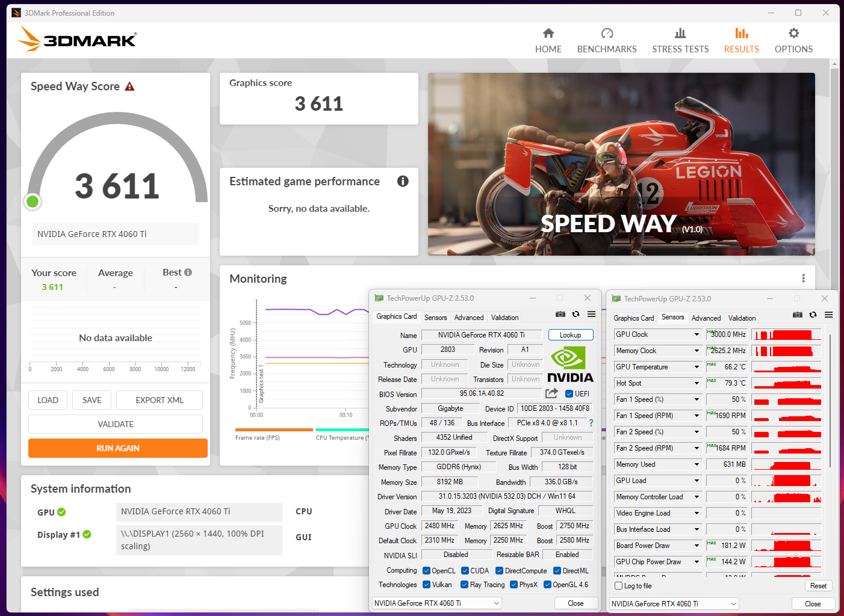
Task: Open the Stress Tests chart icon
Action: click(680, 33)
